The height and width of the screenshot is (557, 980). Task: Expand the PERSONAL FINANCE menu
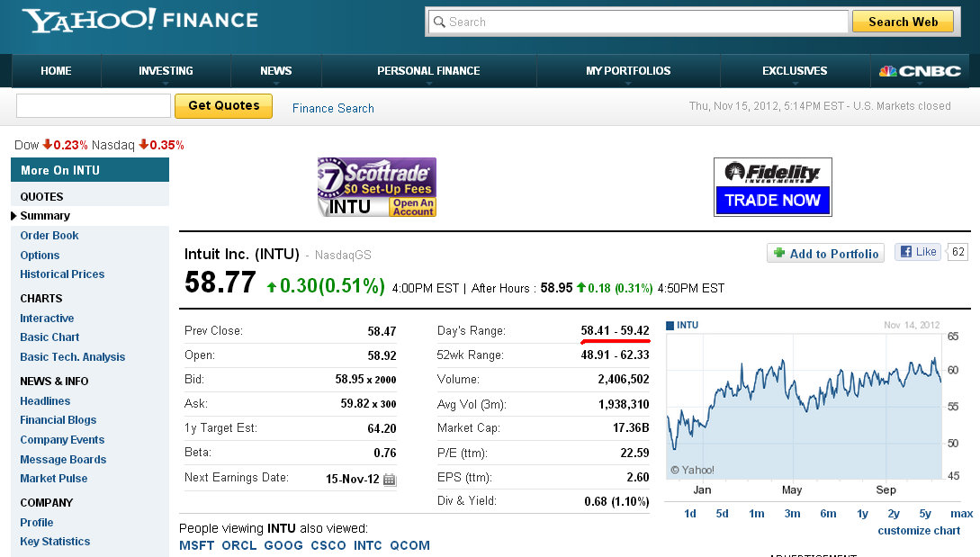pyautogui.click(x=428, y=71)
